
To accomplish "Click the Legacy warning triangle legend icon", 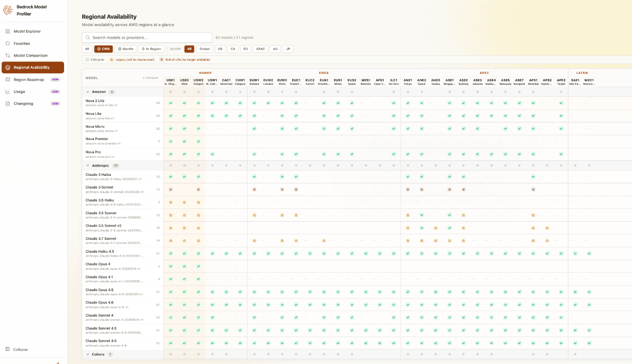I will (111, 59).
